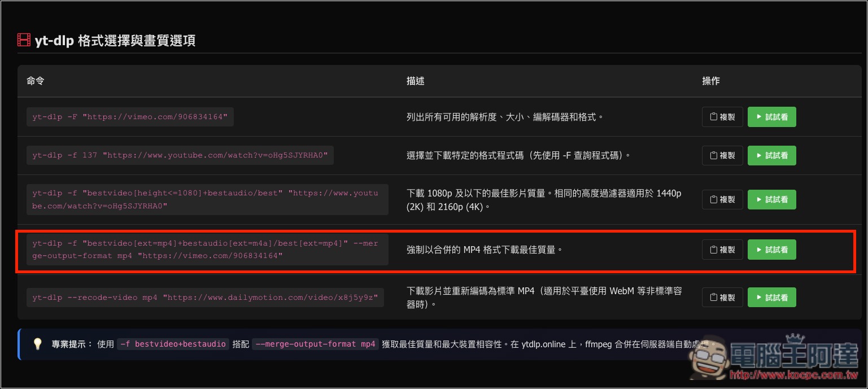Click description 強制以合併的 MP4 格式下載最佳質量

(485, 249)
